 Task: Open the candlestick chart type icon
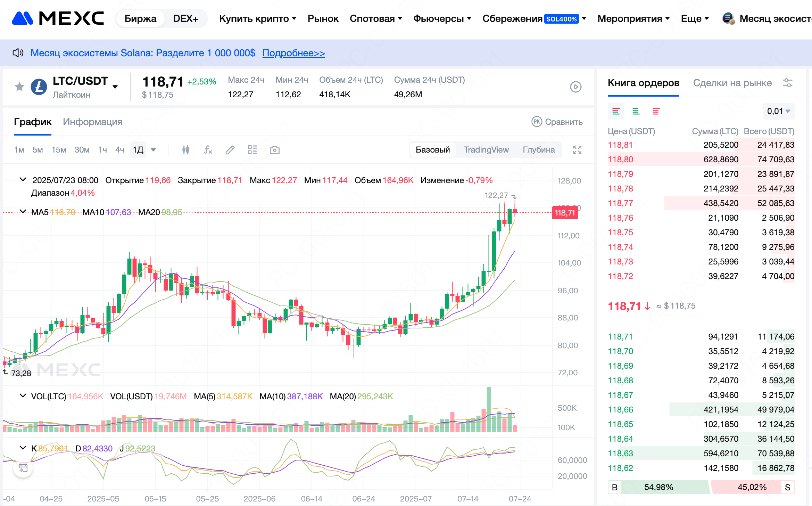(186, 150)
